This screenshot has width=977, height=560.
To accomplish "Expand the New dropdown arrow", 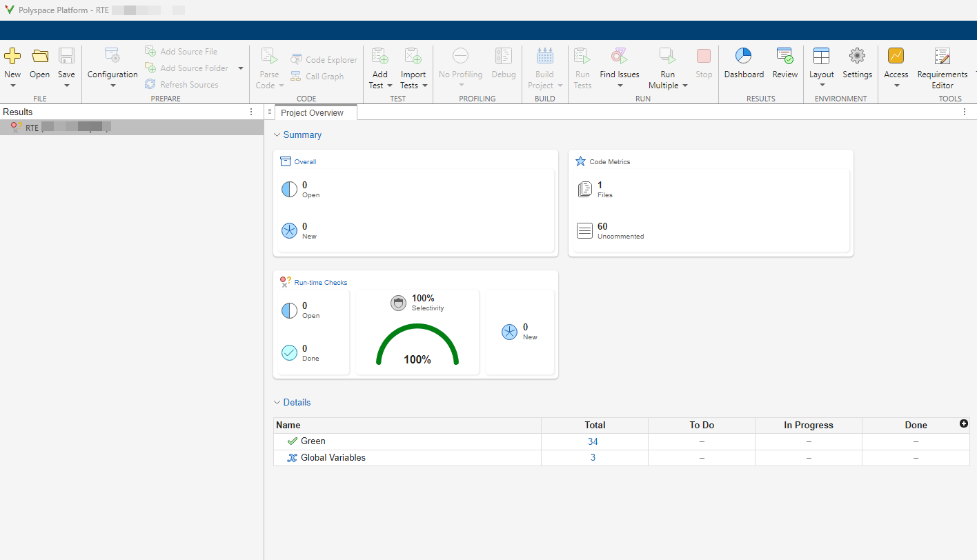I will pyautogui.click(x=12, y=86).
